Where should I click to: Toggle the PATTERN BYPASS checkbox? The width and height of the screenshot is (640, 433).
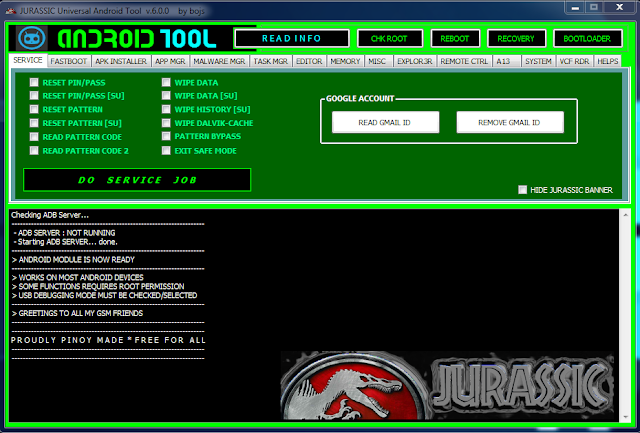[x=166, y=136]
